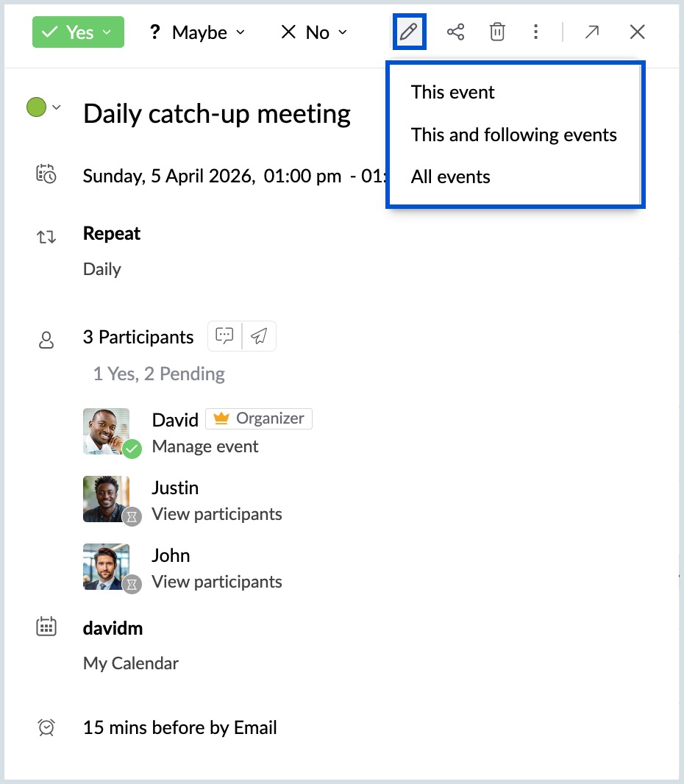This screenshot has height=784, width=684.
Task: Select 'All events' from edit menu
Action: tap(450, 177)
